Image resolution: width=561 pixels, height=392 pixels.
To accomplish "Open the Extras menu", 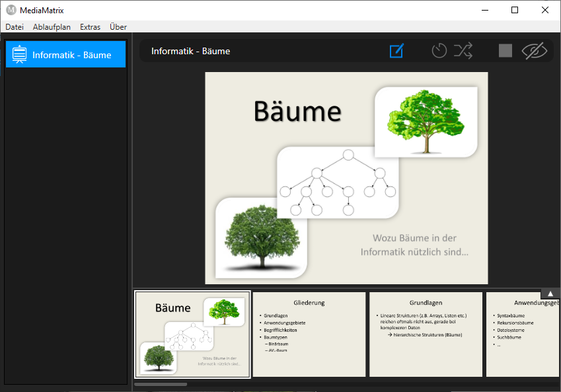I will (x=90, y=27).
